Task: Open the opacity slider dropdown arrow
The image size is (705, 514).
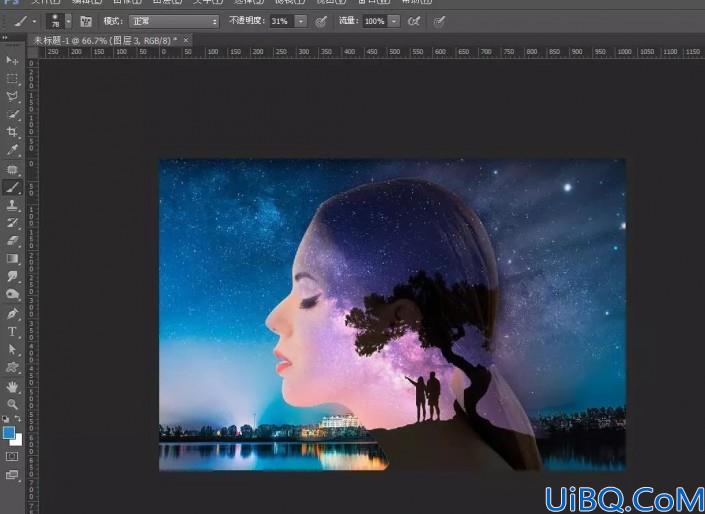Action: pos(301,21)
